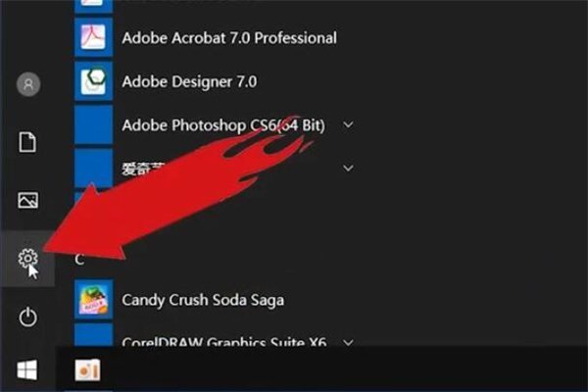Viewport: 588px width, 392px height.
Task: Click the letter C section header
Action: (80, 259)
